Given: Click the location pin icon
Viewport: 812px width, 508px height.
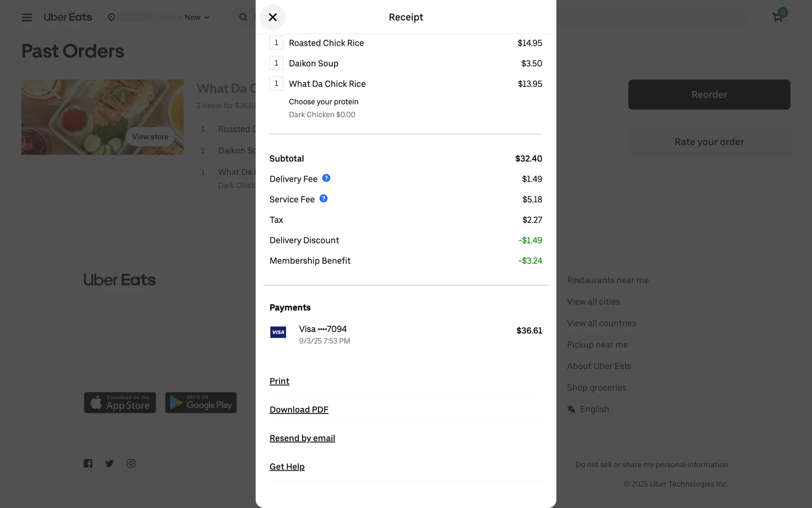Looking at the screenshot, I should [111, 17].
